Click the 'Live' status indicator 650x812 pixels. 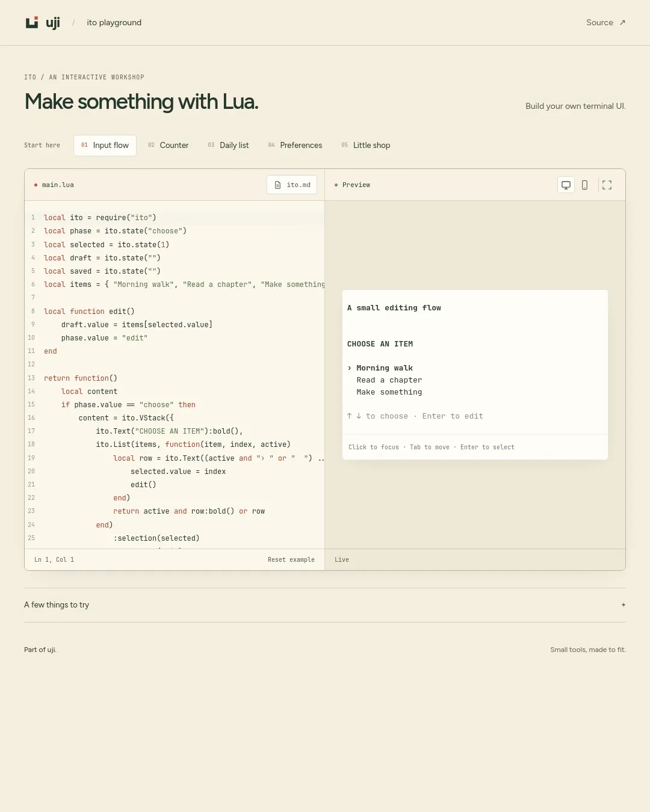[x=342, y=560]
